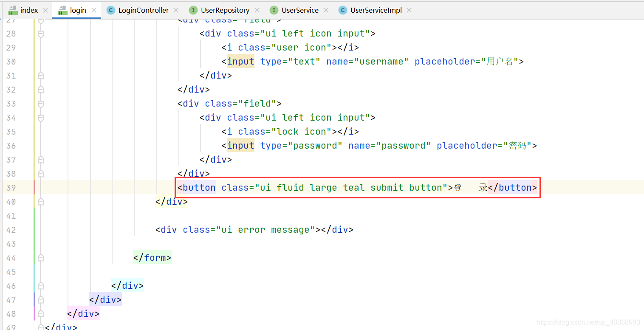This screenshot has height=330, width=644.
Task: Close the login tab
Action: (x=94, y=10)
